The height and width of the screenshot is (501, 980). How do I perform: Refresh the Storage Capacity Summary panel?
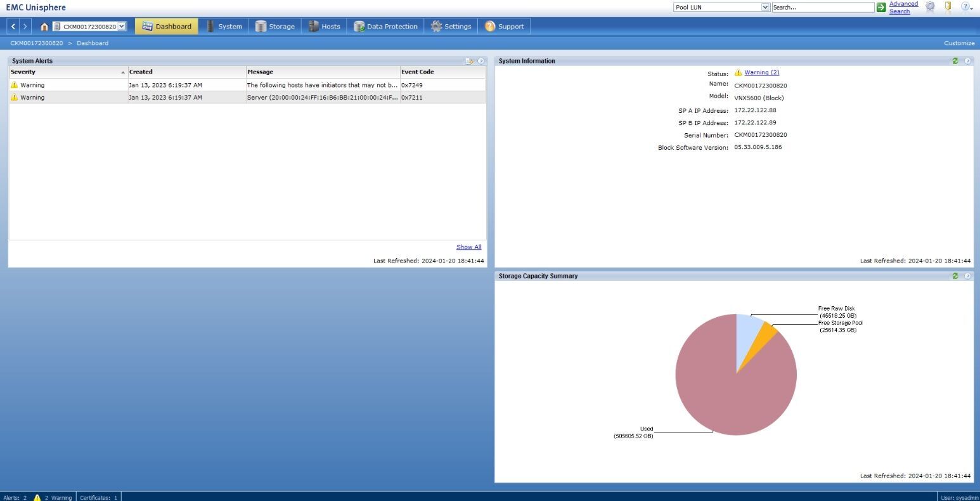[955, 276]
